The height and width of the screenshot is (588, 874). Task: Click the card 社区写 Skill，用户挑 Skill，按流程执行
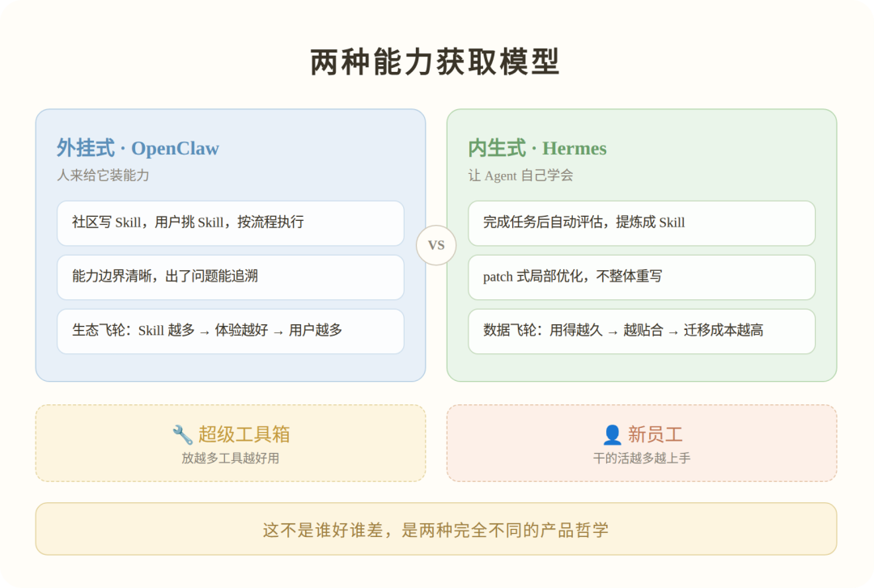coord(230,223)
